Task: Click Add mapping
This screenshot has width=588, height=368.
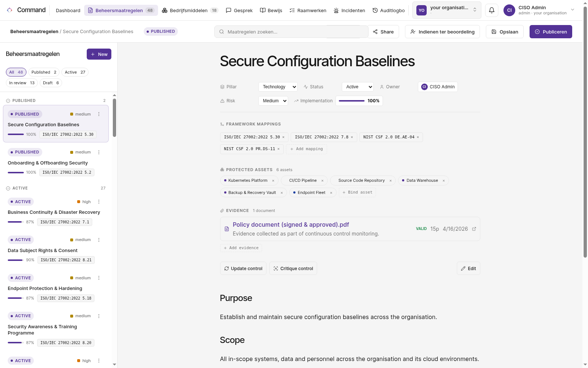Action: tap(306, 149)
